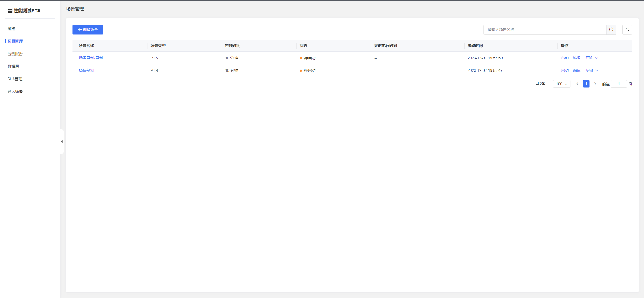Viewport: 644px width, 298px height.
Task: Open the 场景复制-复制 scenario link
Action: 91,58
